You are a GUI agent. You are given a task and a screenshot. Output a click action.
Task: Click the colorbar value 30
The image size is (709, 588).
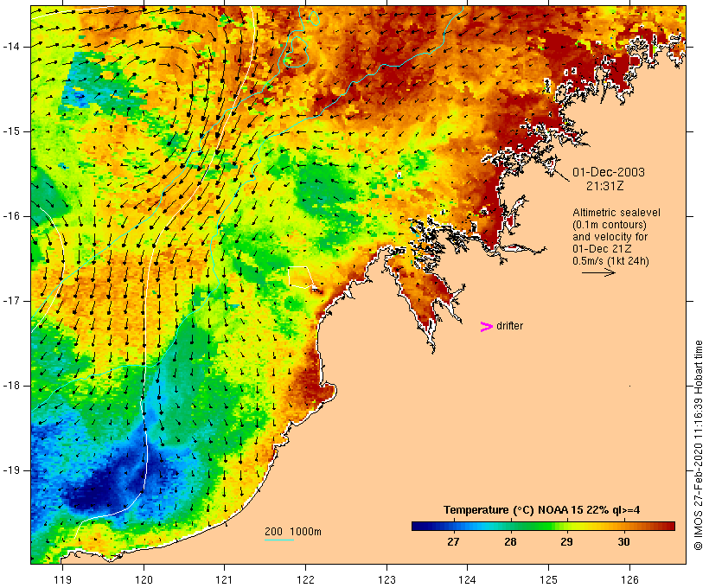click(x=623, y=541)
